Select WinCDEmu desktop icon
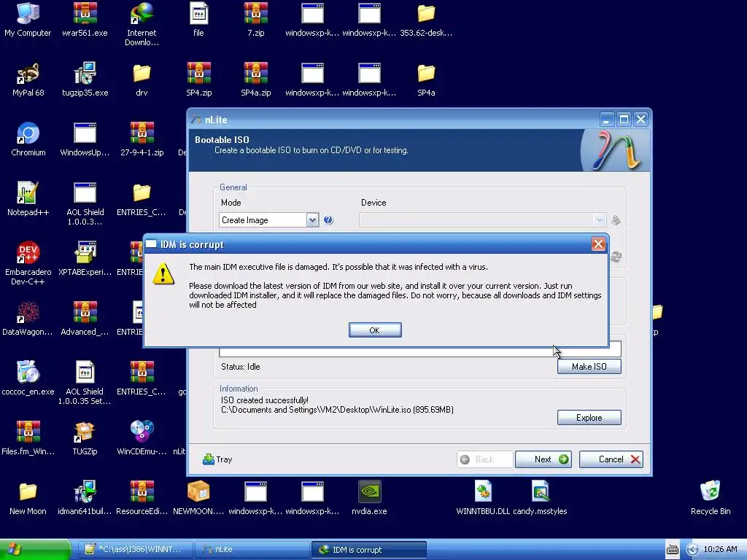This screenshot has width=747, height=560. tap(142, 439)
